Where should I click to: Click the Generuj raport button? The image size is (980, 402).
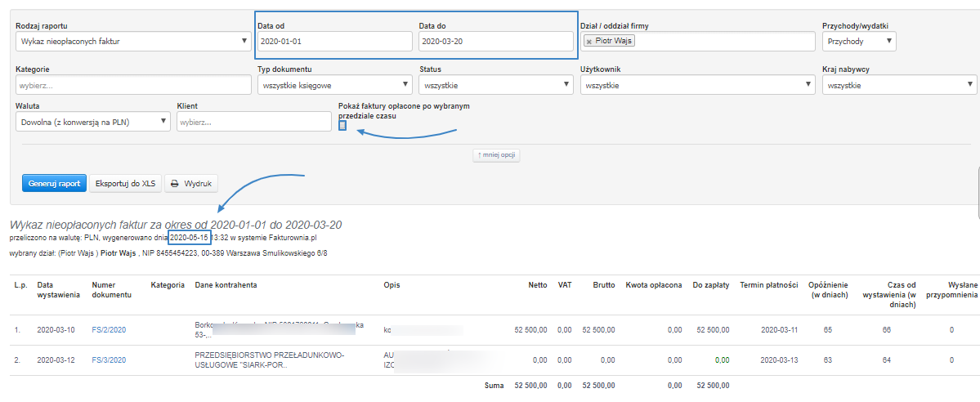[x=52, y=184]
